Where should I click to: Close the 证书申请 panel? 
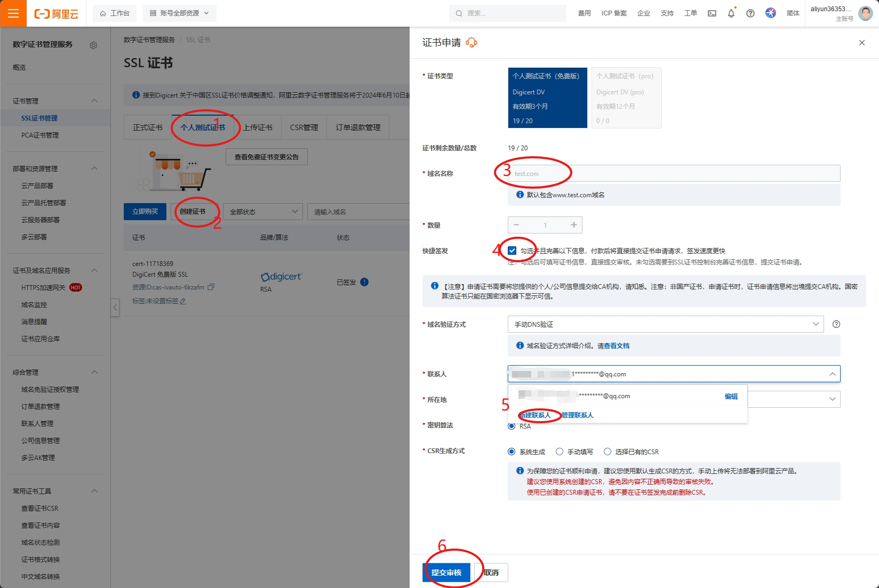(862, 43)
